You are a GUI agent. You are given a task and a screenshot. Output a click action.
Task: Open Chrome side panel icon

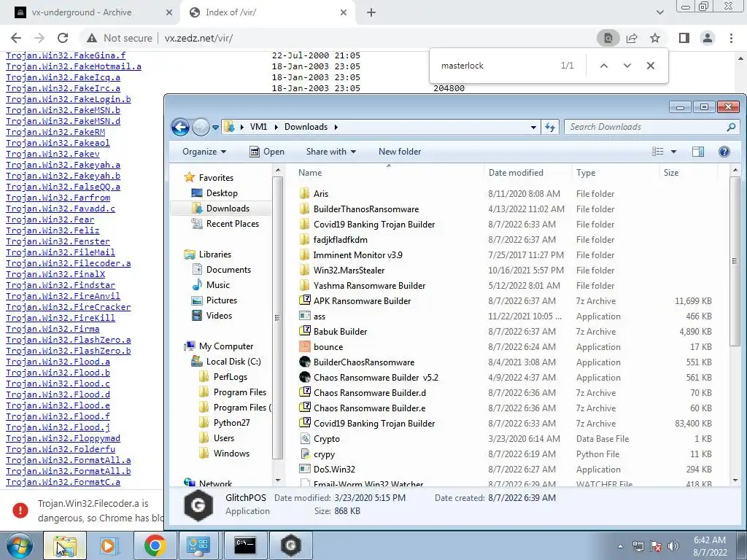(684, 38)
